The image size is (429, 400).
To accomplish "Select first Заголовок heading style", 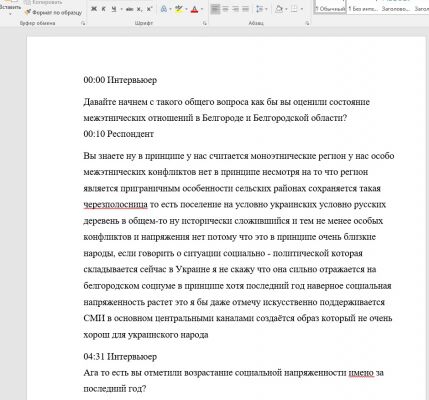I will (x=396, y=7).
